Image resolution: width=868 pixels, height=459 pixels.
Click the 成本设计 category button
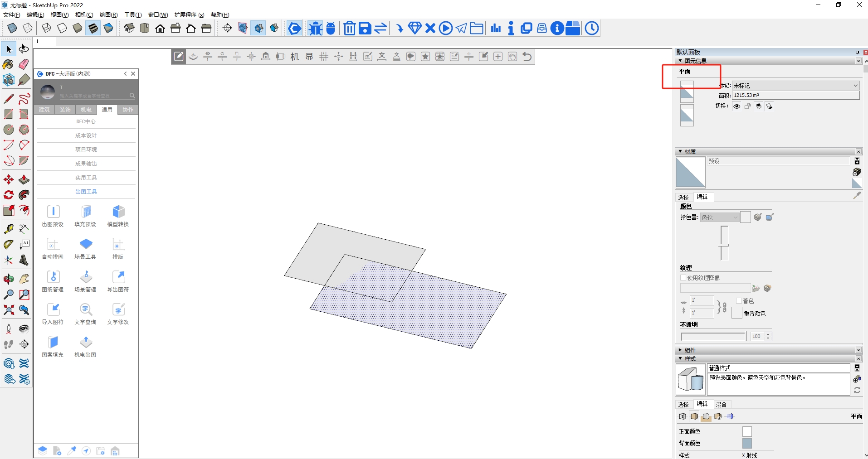pos(86,135)
